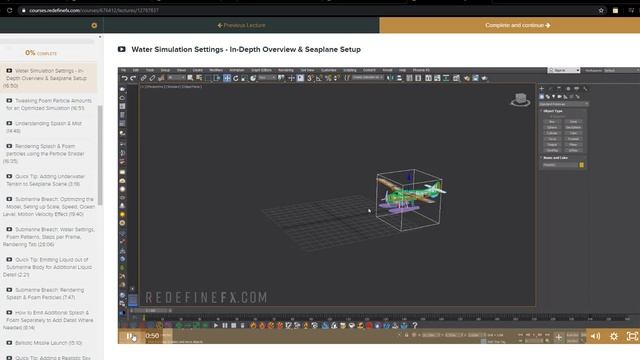Toggle the Keyboard Shortcut Override button

click(x=300, y=78)
